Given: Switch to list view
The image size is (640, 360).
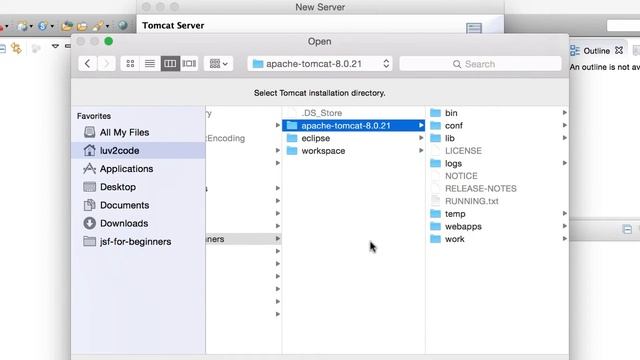Looking at the screenshot, I should [150, 64].
